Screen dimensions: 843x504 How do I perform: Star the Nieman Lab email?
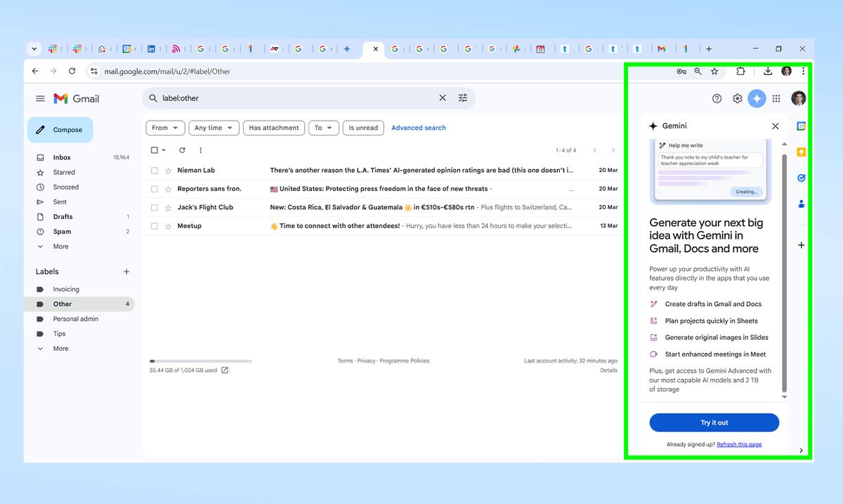(x=167, y=169)
